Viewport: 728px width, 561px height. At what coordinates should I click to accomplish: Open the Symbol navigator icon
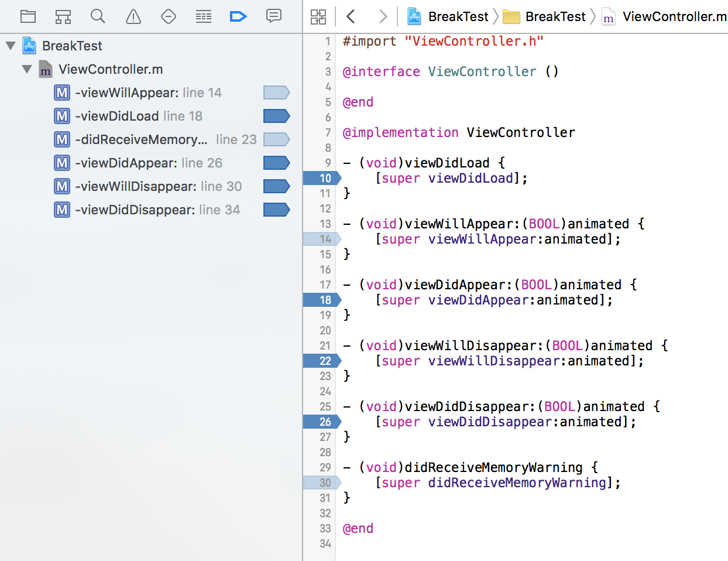63,16
